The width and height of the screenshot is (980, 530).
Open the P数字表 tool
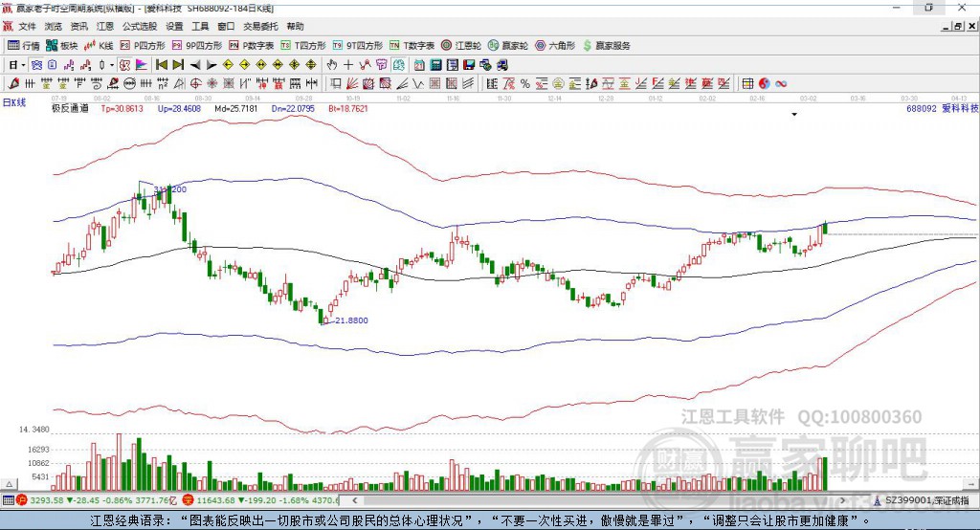click(x=252, y=46)
